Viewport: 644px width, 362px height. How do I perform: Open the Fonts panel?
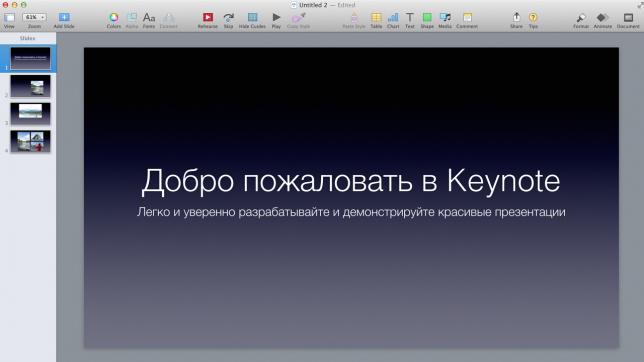tap(149, 17)
